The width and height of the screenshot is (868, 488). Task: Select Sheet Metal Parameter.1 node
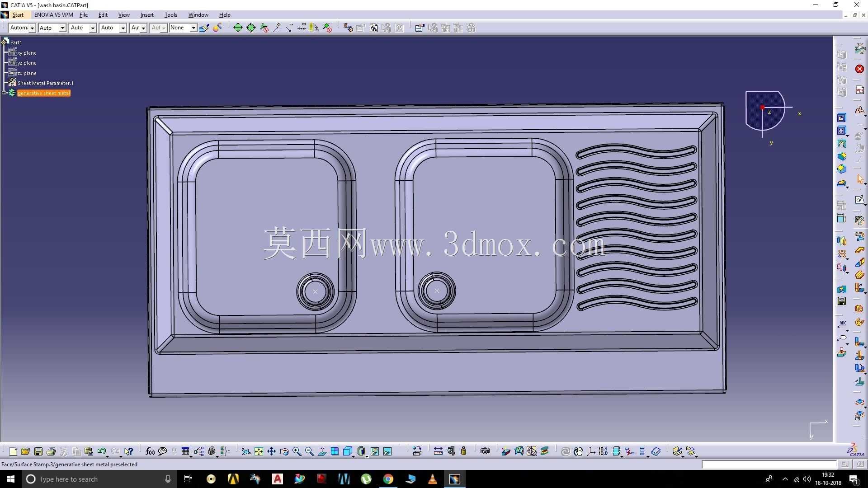coord(45,83)
